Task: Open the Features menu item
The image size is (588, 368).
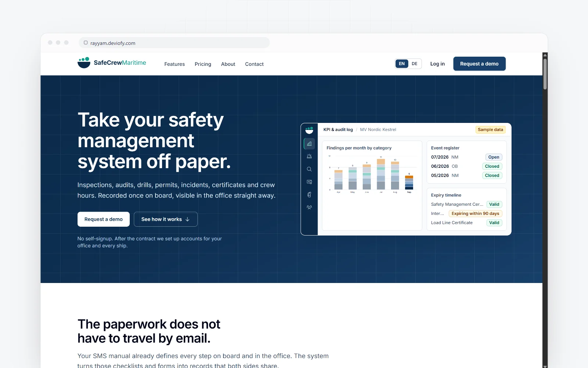Action: tap(175, 64)
